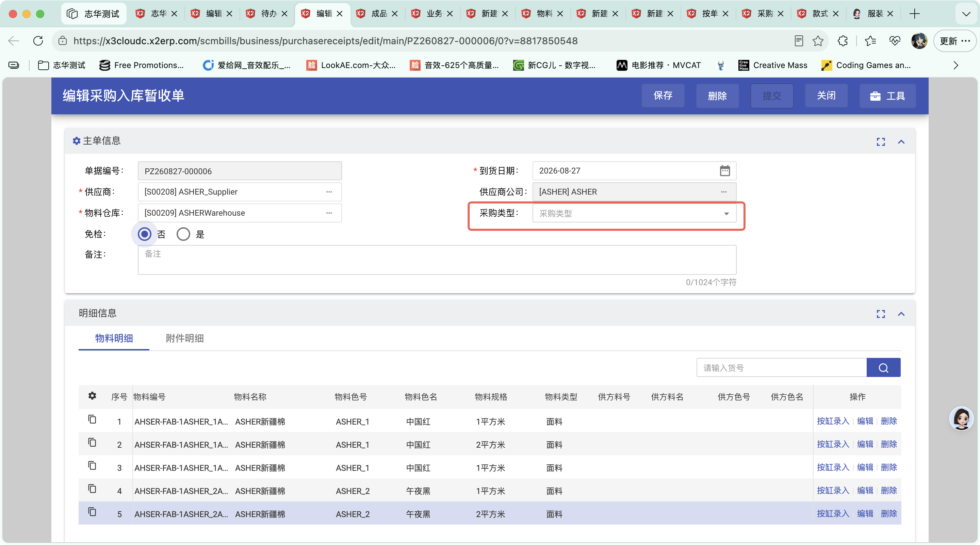Copy row 1 using its copy icon
This screenshot has width=980, height=545.
click(x=92, y=419)
